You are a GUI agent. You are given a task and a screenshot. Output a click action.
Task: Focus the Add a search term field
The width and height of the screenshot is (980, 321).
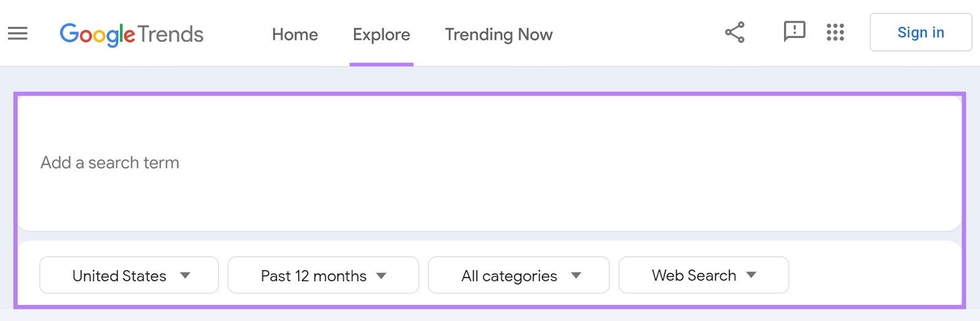110,162
